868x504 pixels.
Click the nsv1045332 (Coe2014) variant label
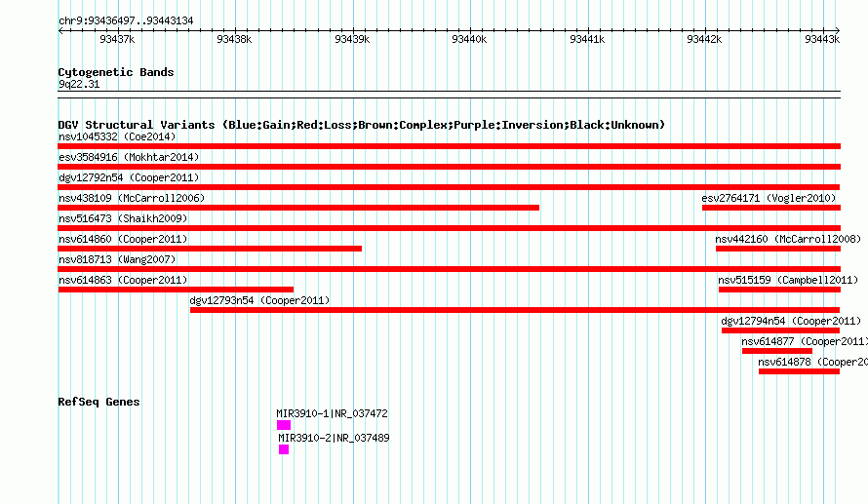coord(117,136)
